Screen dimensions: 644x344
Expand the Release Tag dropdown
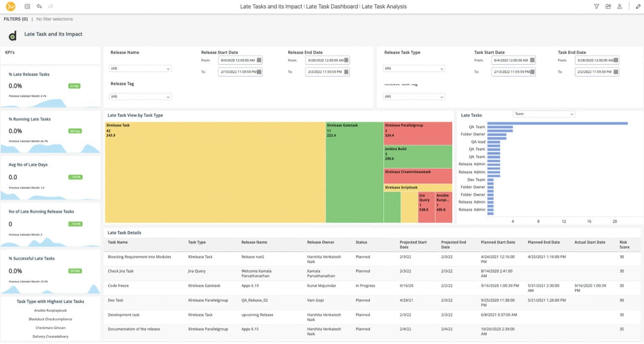point(140,96)
